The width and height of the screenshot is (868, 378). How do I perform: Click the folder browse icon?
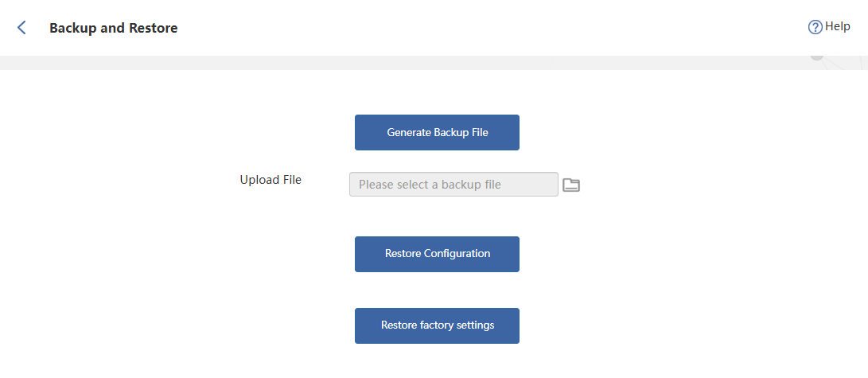[571, 185]
